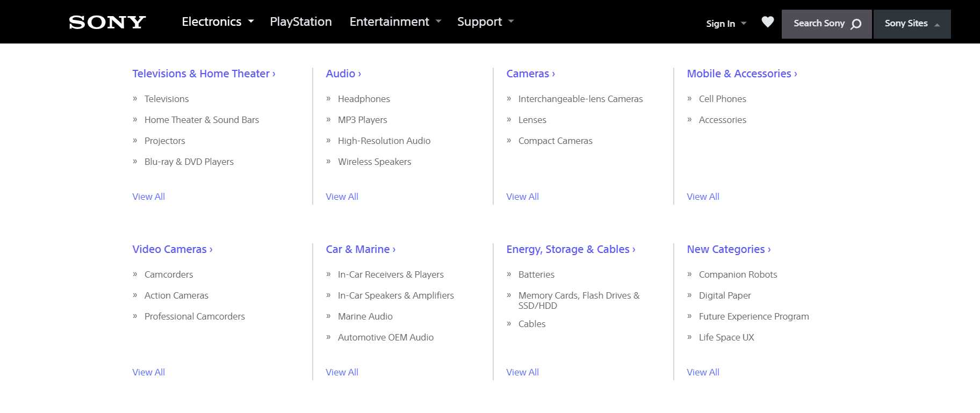Go to the PlayStation menu item
980x413 pixels.
pos(300,21)
